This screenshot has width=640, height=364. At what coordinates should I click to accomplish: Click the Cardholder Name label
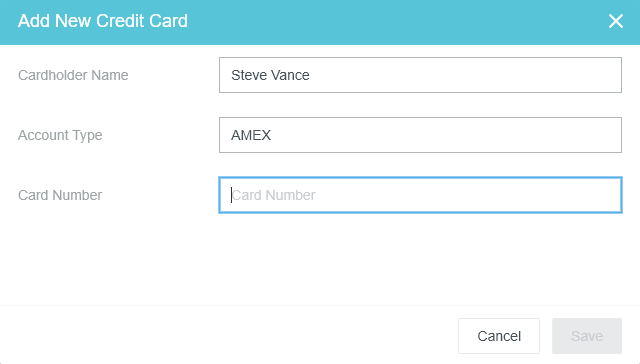pyautogui.click(x=73, y=75)
